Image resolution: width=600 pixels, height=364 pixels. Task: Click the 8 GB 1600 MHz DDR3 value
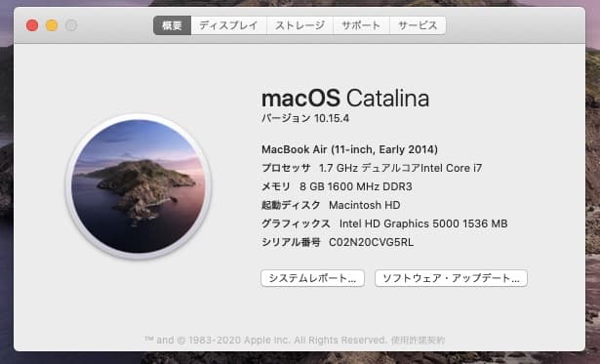point(356,186)
